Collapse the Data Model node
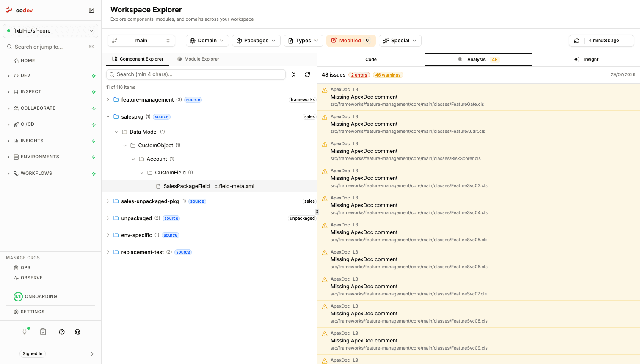 tap(116, 132)
